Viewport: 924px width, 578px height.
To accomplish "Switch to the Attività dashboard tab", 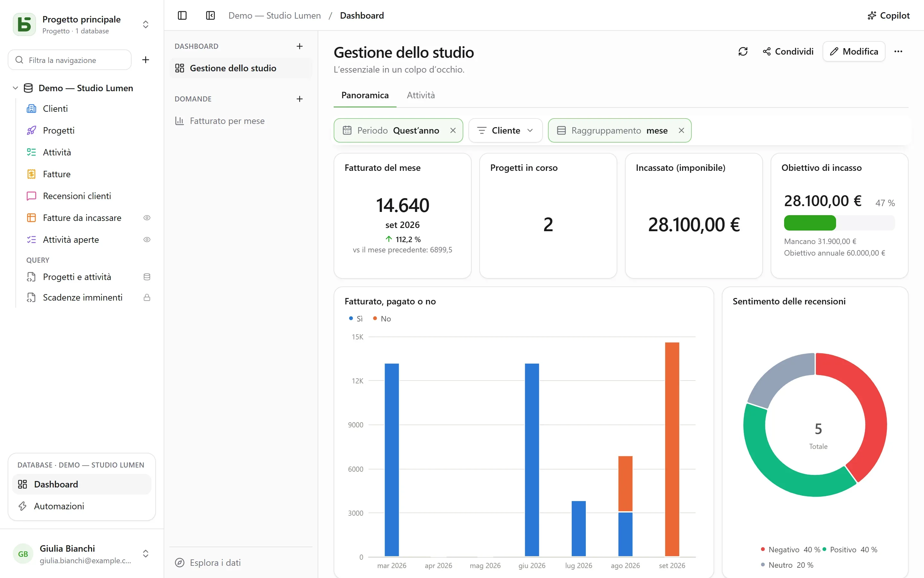I will point(421,95).
